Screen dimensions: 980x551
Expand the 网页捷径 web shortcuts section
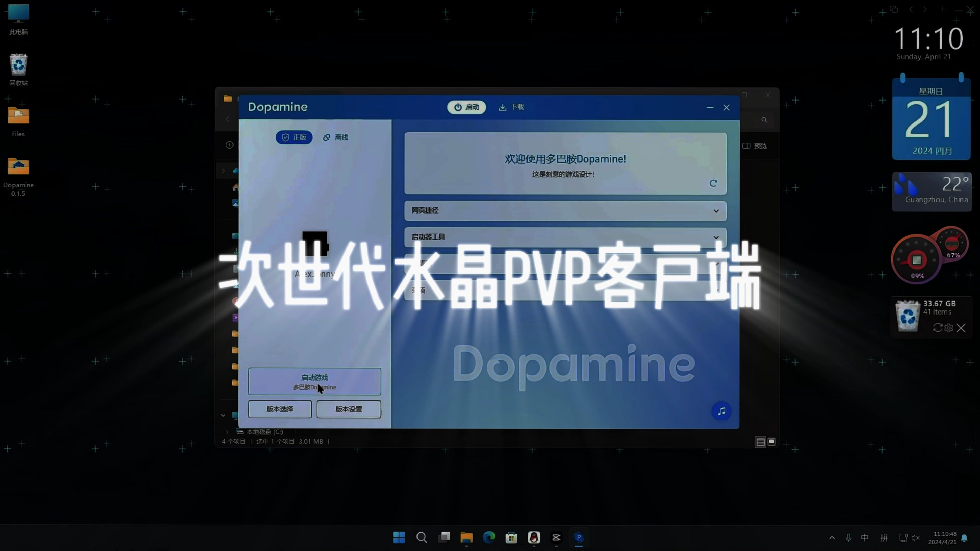click(716, 211)
